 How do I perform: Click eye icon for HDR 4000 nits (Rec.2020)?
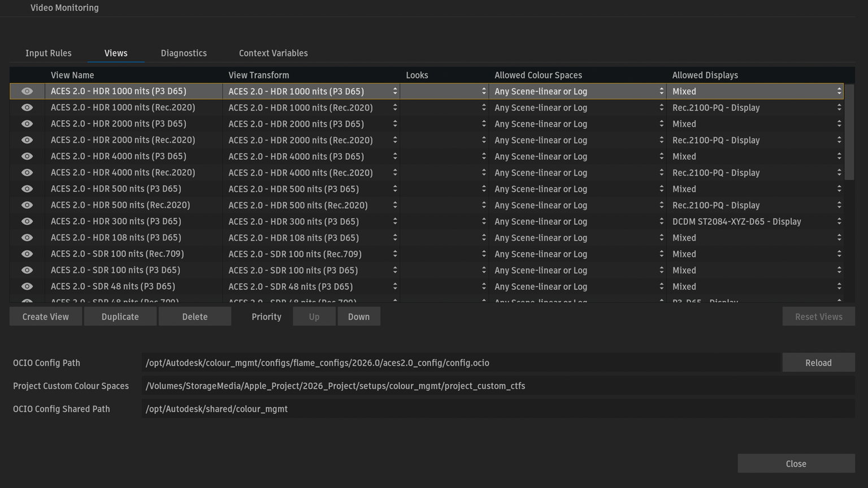click(x=27, y=173)
